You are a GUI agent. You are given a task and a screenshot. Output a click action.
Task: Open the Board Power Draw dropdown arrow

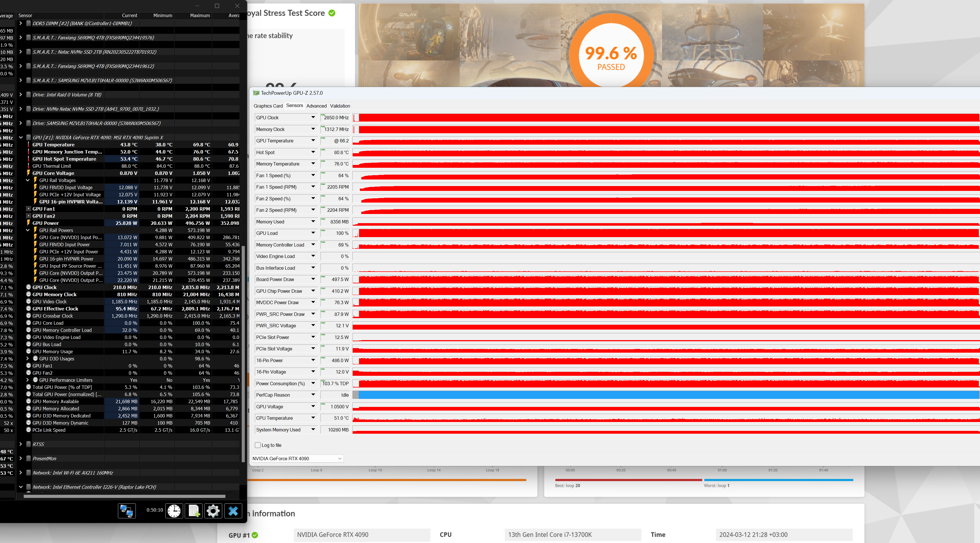313,279
